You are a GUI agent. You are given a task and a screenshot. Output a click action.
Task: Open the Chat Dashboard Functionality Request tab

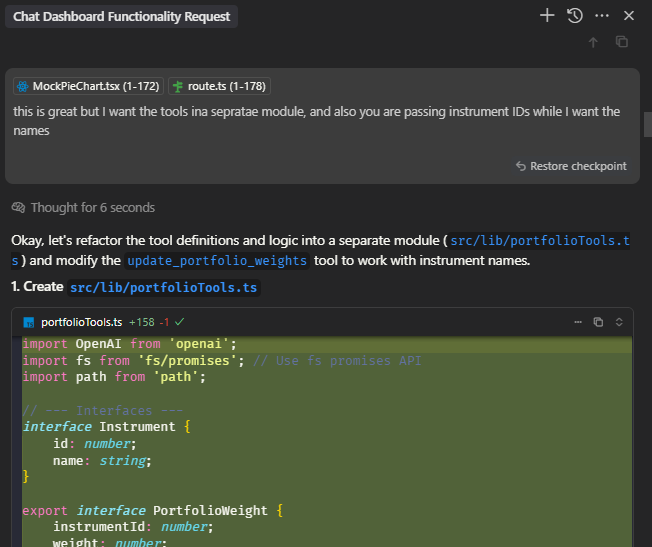121,17
